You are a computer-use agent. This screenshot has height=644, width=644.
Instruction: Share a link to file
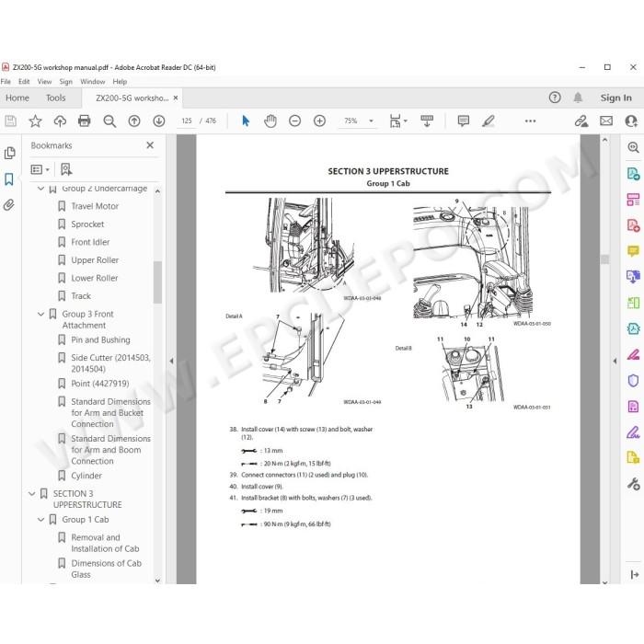tap(581, 121)
